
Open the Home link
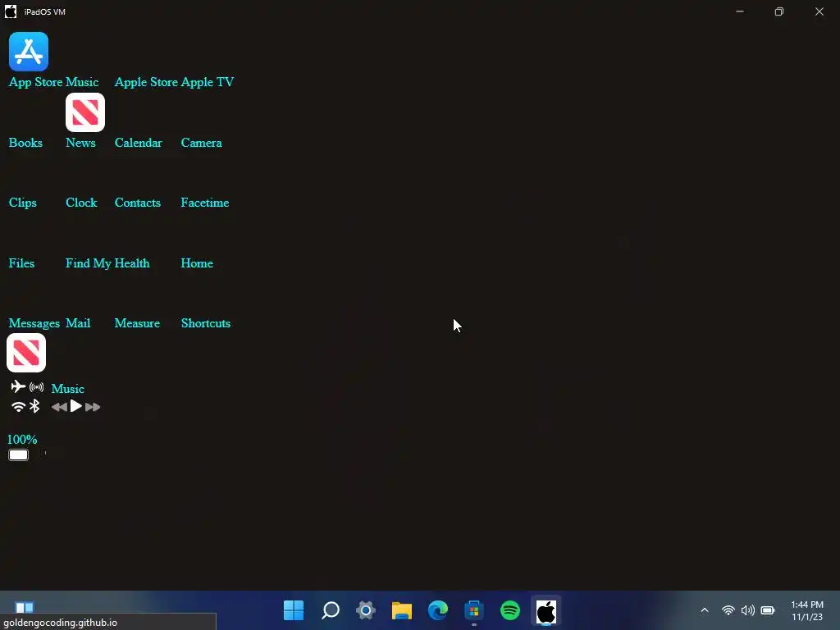point(197,263)
